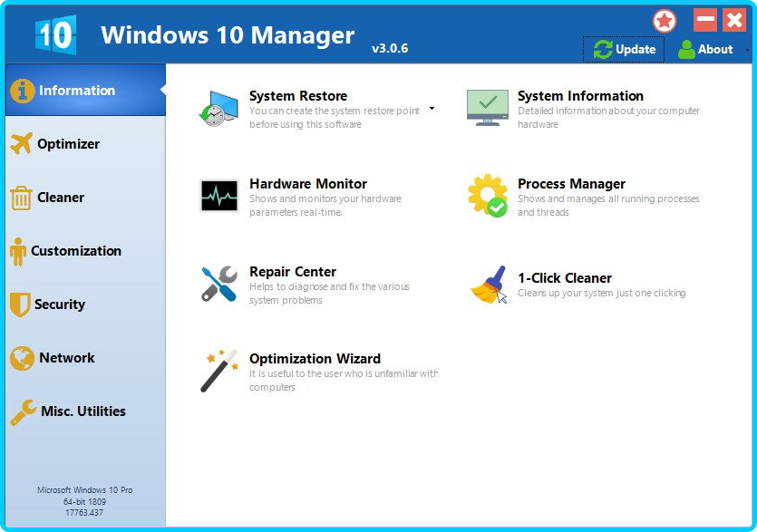Open the Cleaner section

(x=60, y=198)
